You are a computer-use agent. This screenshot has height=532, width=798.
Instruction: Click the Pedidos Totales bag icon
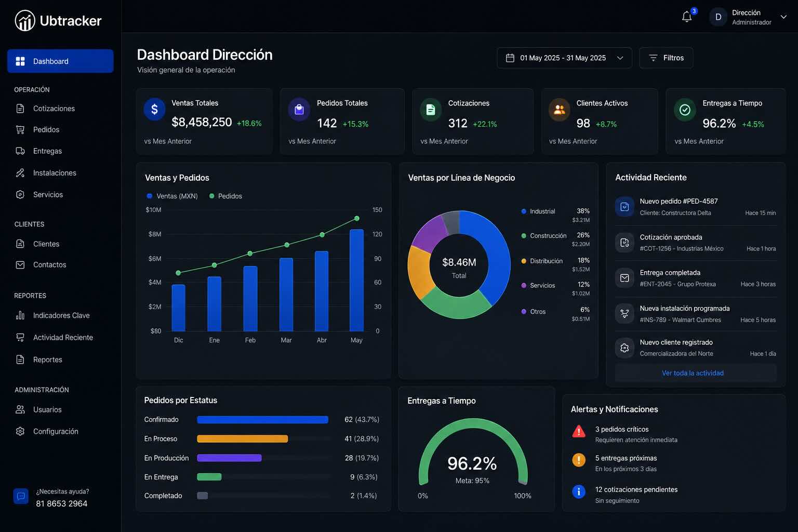click(x=299, y=110)
